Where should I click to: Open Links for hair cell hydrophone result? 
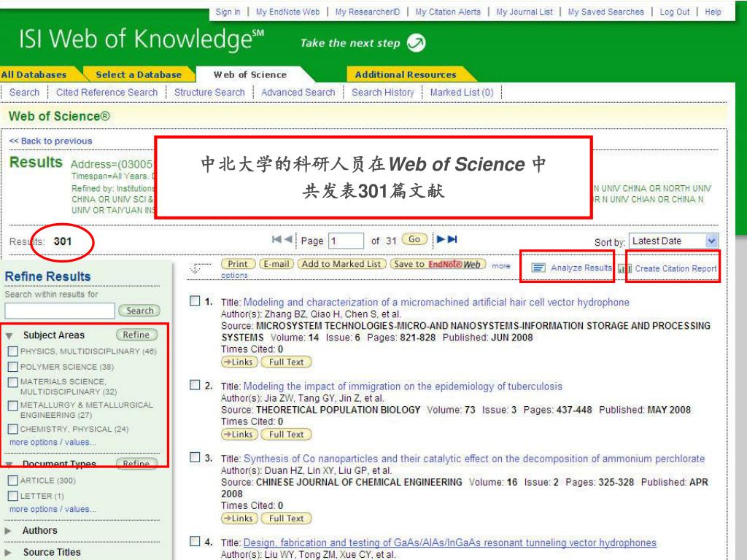point(239,362)
